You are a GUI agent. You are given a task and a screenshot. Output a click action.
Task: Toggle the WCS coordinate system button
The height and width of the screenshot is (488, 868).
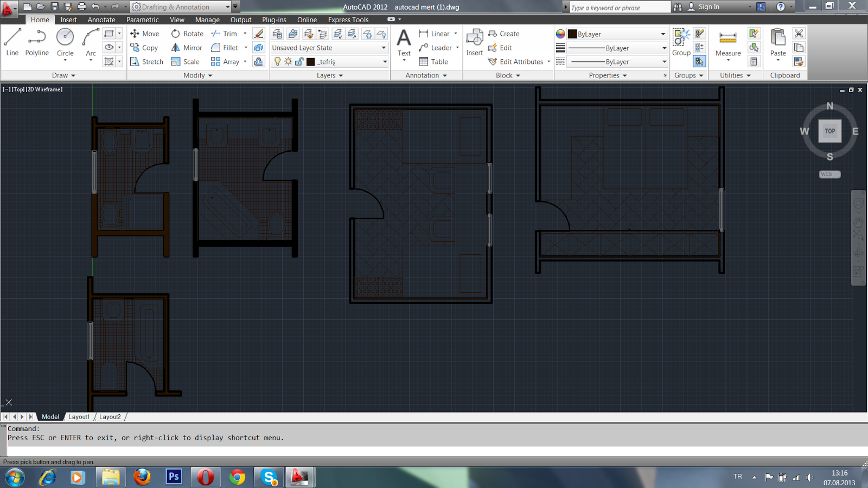pos(829,174)
